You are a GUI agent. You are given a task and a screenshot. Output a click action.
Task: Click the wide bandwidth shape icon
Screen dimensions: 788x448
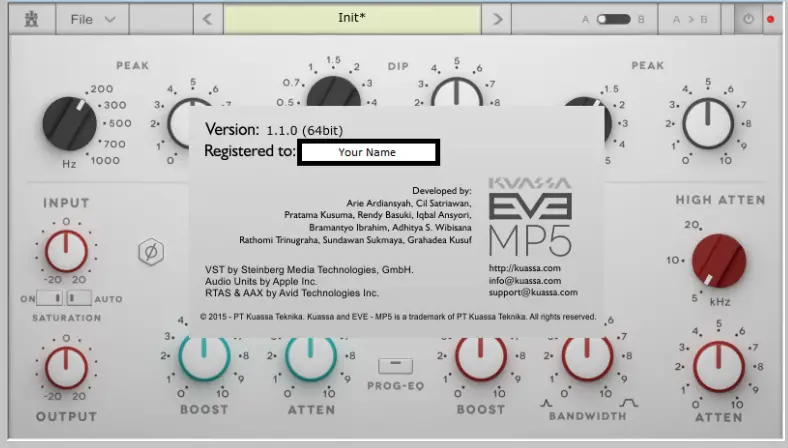pos(629,403)
